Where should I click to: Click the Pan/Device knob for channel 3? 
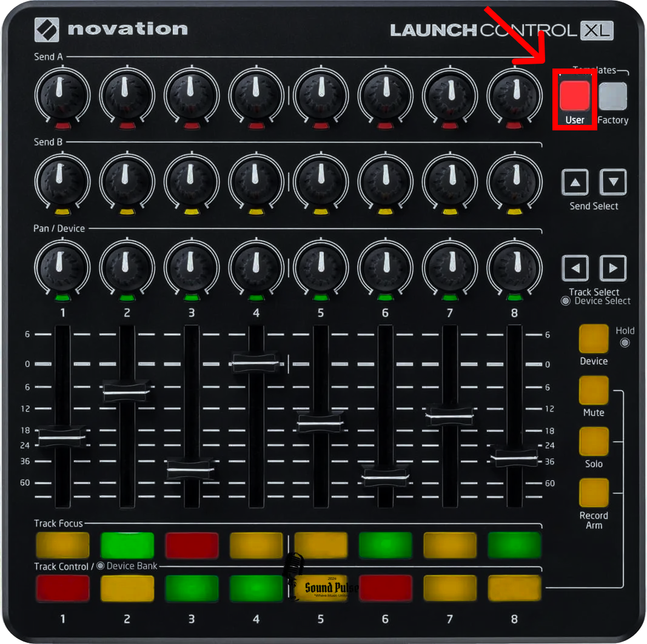[x=192, y=268]
